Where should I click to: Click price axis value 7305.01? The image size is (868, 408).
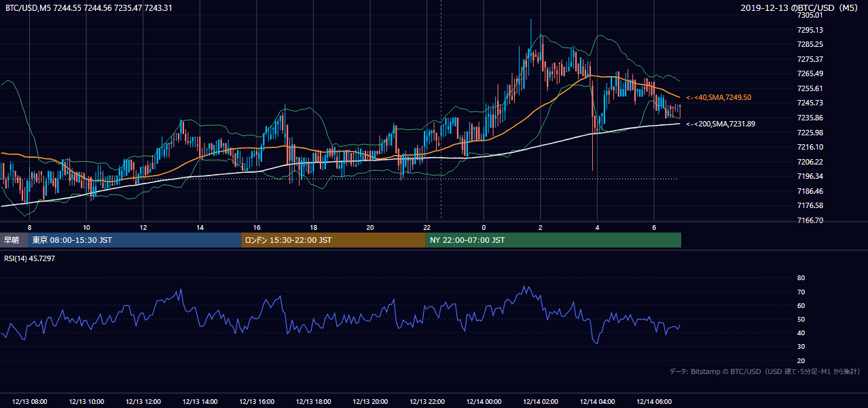click(x=810, y=15)
